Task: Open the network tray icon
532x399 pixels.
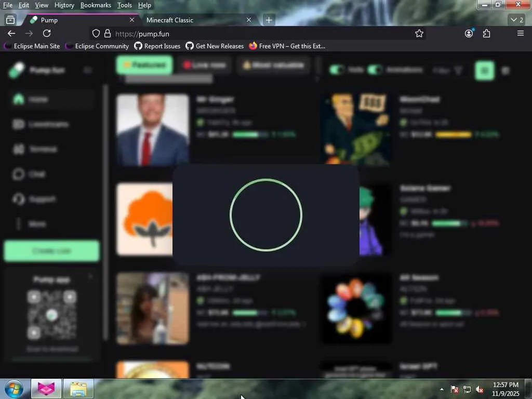Action: (x=467, y=389)
